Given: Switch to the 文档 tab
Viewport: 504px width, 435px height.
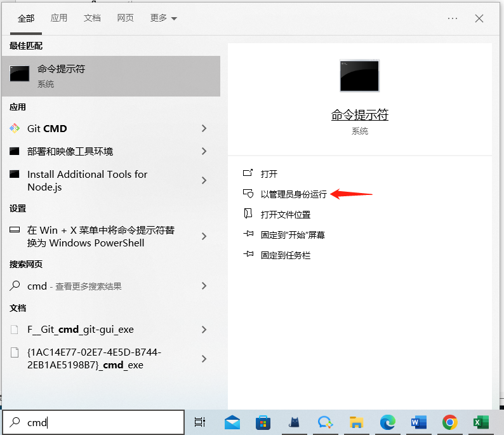Looking at the screenshot, I should tap(92, 18).
